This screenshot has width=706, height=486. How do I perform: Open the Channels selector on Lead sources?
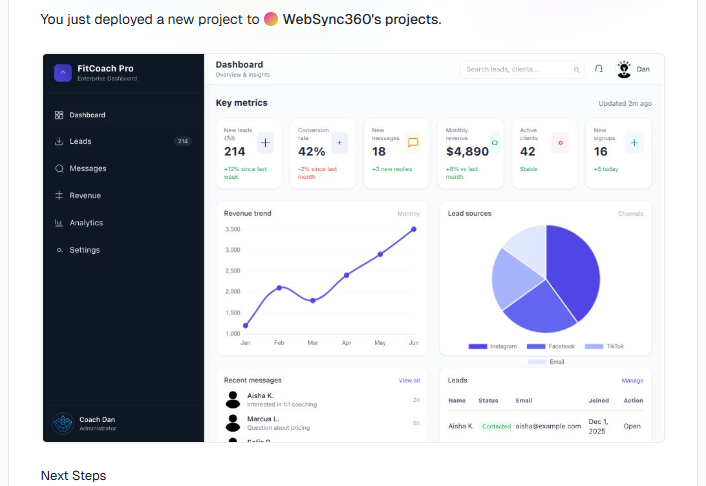[630, 214]
